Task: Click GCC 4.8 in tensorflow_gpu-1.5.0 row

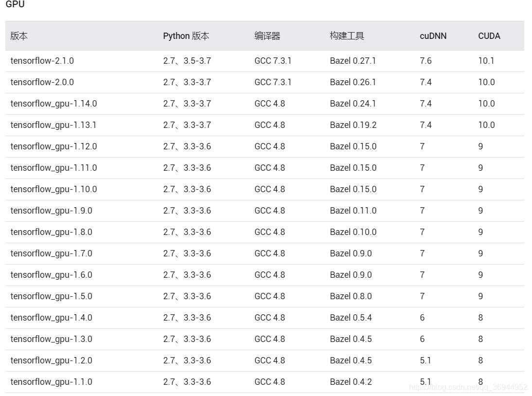Action: click(x=270, y=296)
